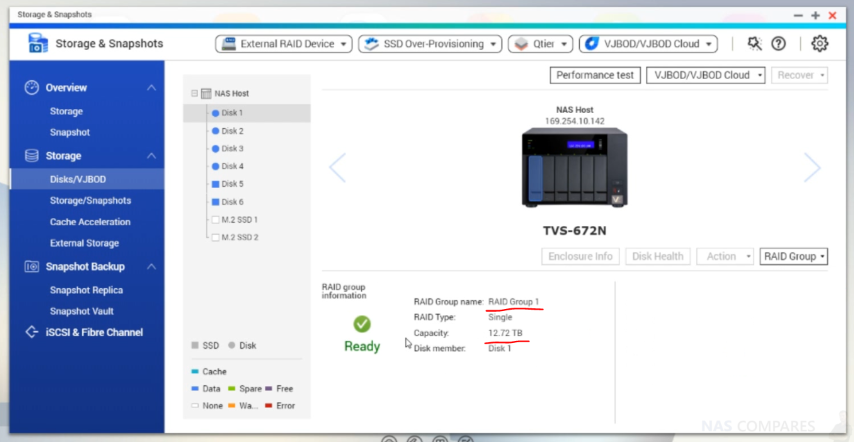Click the Spare legend color swatch

tap(231, 389)
